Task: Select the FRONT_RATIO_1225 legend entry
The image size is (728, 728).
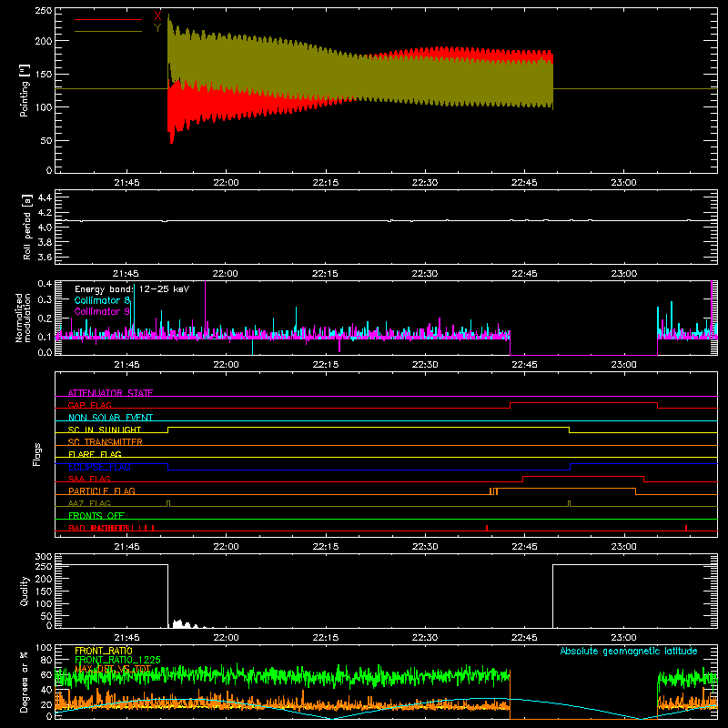Action: 118,660
